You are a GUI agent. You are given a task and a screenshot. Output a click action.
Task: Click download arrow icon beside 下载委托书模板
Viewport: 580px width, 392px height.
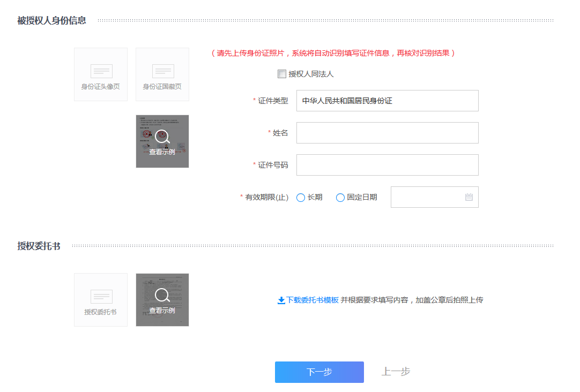(x=281, y=300)
